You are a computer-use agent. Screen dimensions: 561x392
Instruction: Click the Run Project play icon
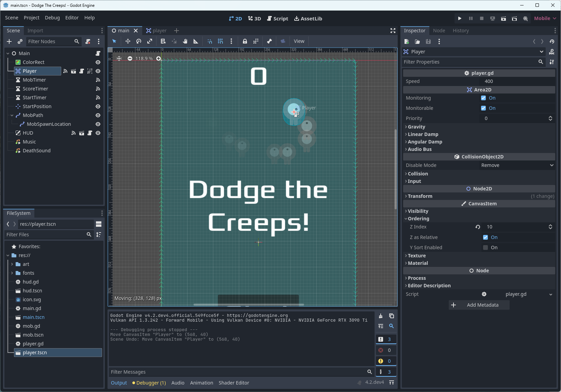pos(460,18)
